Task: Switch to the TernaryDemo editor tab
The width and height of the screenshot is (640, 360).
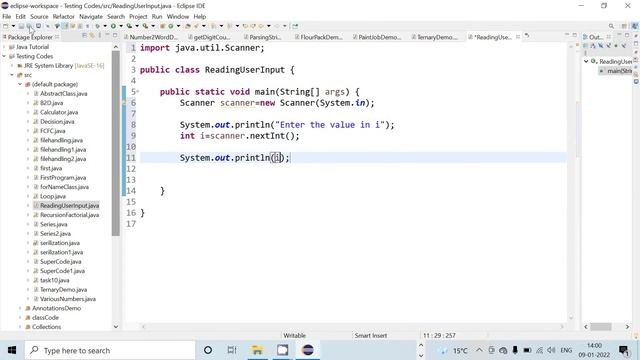Action: click(x=435, y=37)
